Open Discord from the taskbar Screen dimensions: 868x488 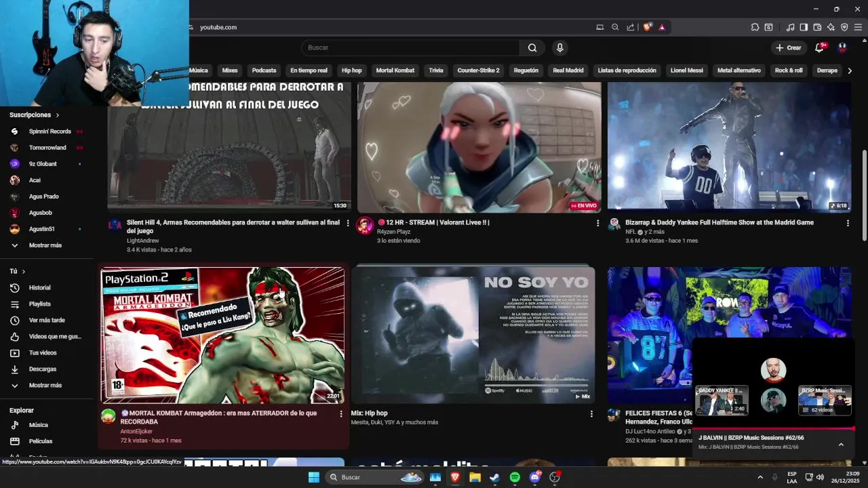click(535, 477)
